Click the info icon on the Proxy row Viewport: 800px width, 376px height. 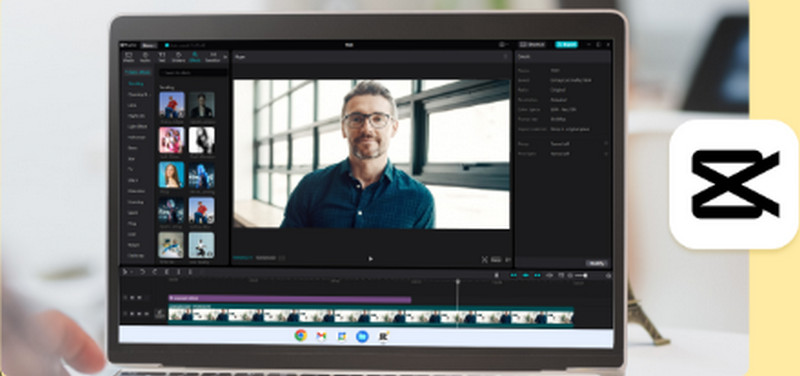tap(606, 143)
